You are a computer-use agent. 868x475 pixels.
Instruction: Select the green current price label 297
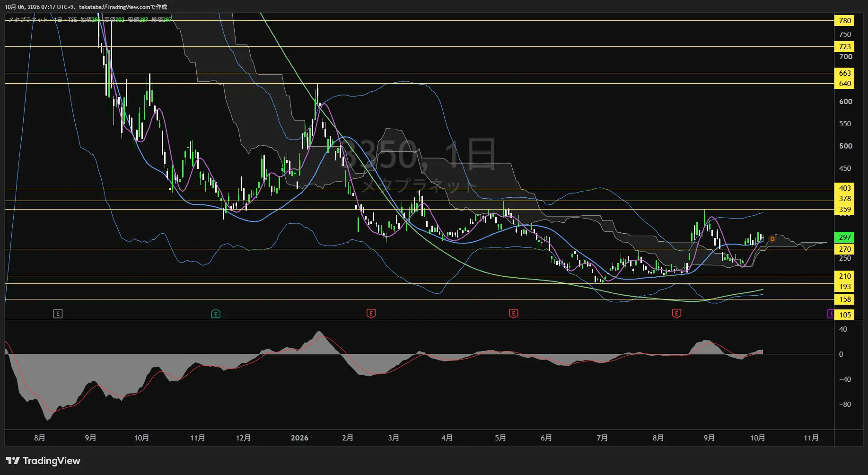(844, 237)
